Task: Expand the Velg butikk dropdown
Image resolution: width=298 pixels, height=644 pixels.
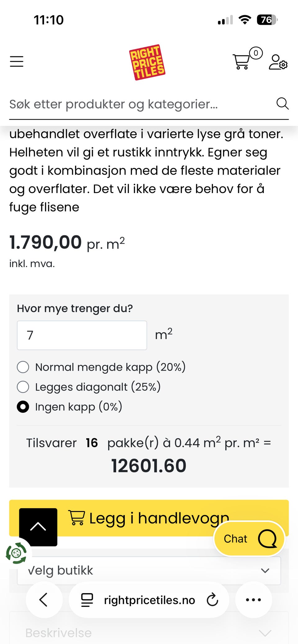Action: click(149, 571)
